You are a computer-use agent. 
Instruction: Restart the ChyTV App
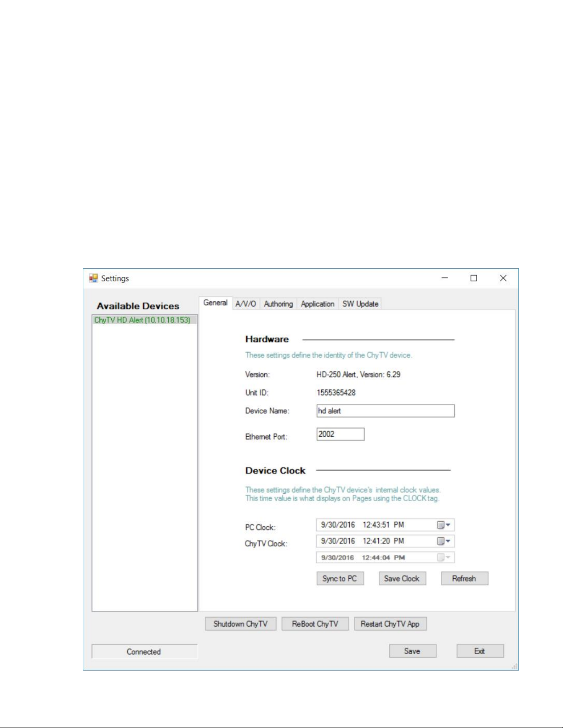point(390,624)
